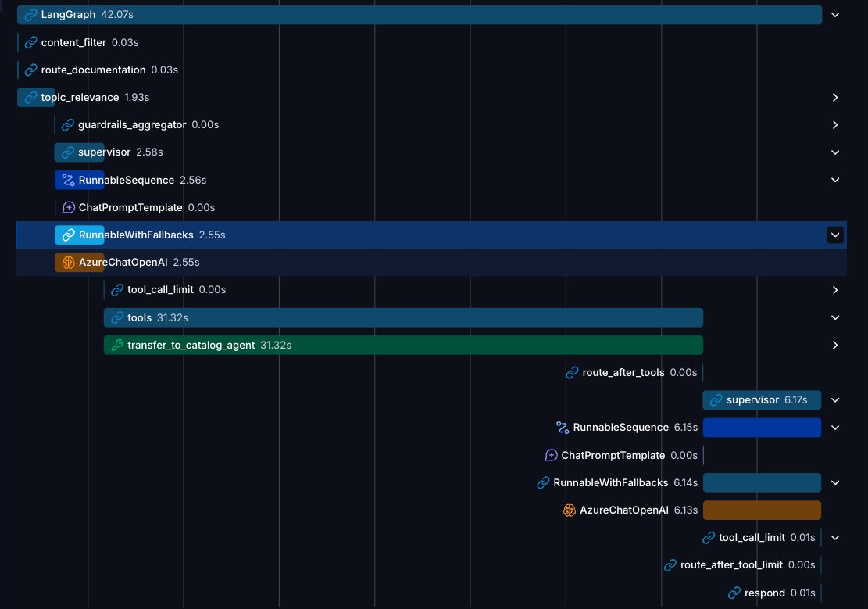Select the route_after_tool_limit span name
Screen dimensions: 868x609
(731, 565)
